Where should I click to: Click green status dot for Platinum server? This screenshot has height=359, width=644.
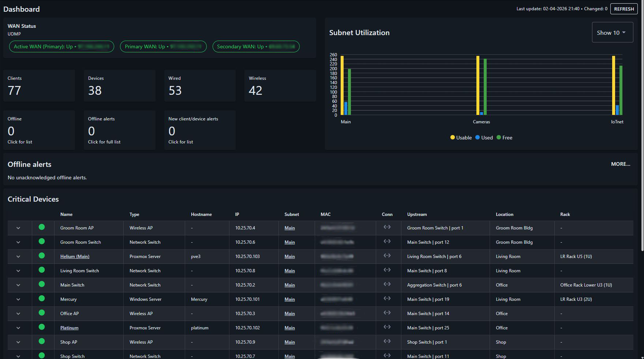pyautogui.click(x=42, y=327)
